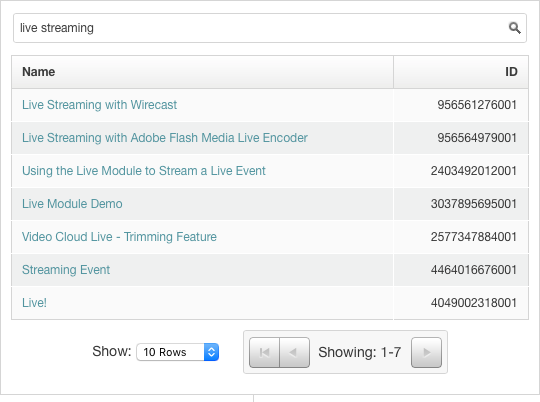
Task: Click the magnifying glass search icon
Action: [515, 28]
